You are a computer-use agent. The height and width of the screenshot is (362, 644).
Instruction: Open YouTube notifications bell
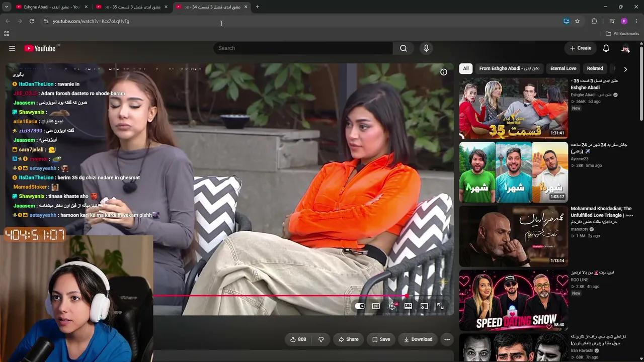606,48
